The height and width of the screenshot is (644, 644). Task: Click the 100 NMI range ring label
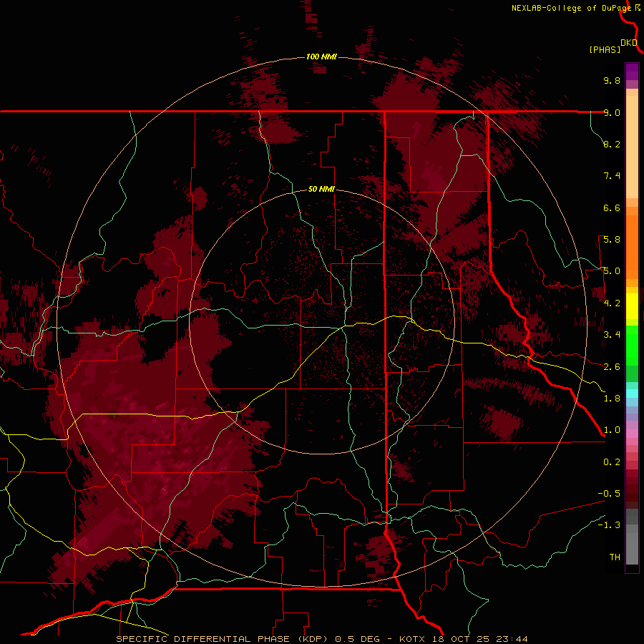[321, 57]
